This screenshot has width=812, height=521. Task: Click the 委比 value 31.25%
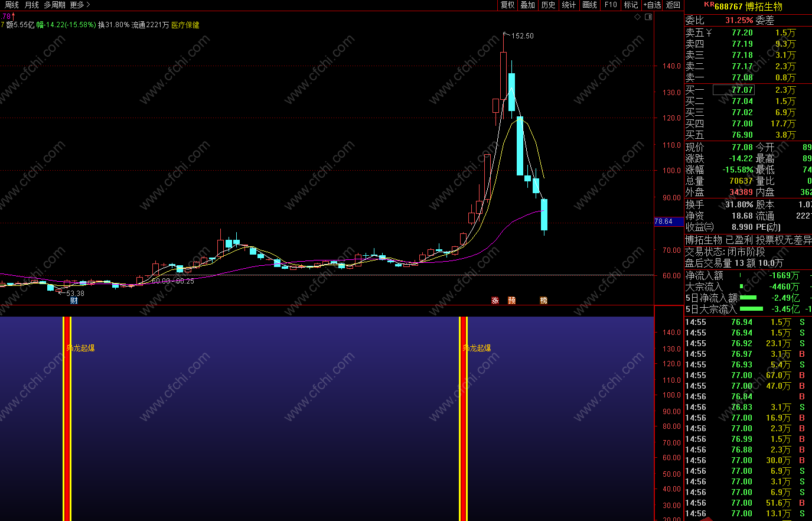(x=739, y=20)
